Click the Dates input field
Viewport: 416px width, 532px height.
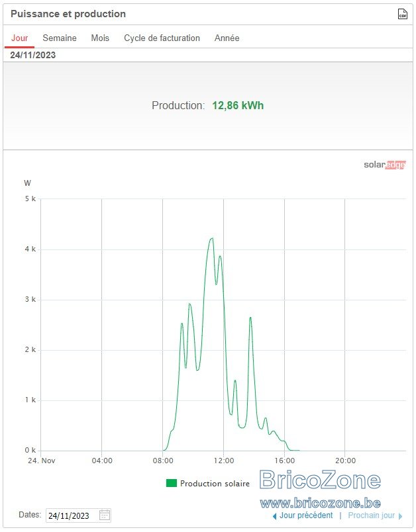(x=78, y=515)
